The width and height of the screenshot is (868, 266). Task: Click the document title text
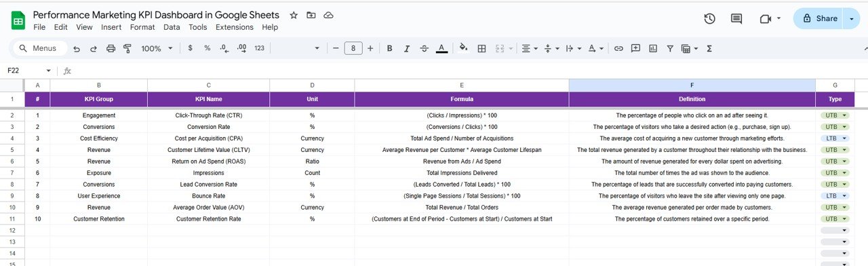click(156, 15)
